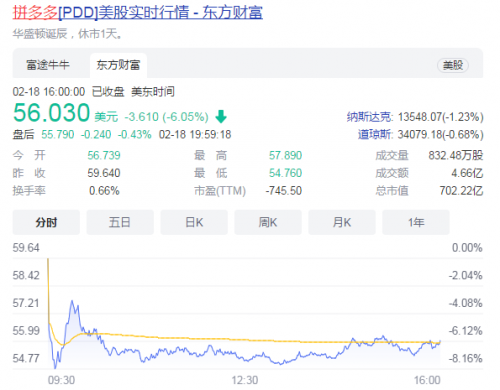
Task: Select the 分时 chart tab
Action: [x=46, y=222]
